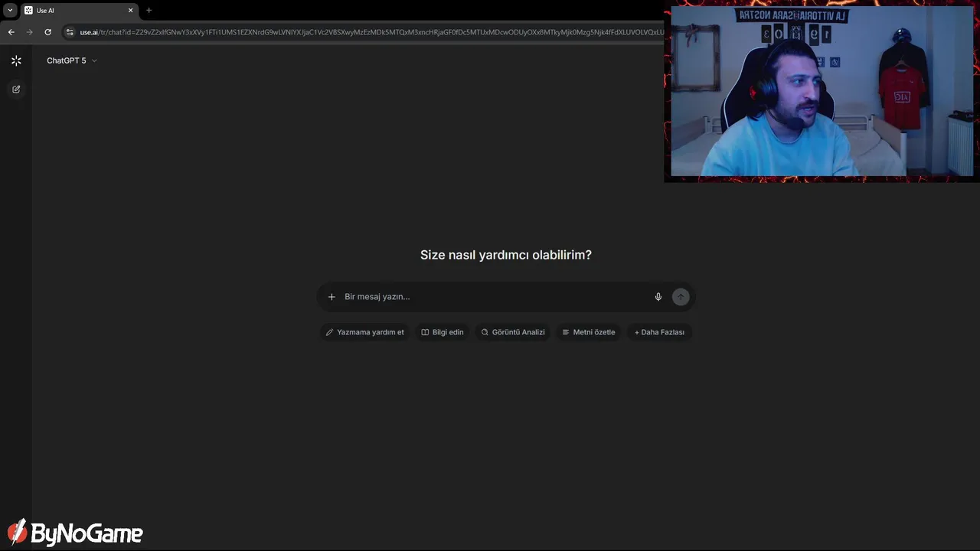Activate the microphone voice input icon
Screen dimensions: 980x551
658,297
